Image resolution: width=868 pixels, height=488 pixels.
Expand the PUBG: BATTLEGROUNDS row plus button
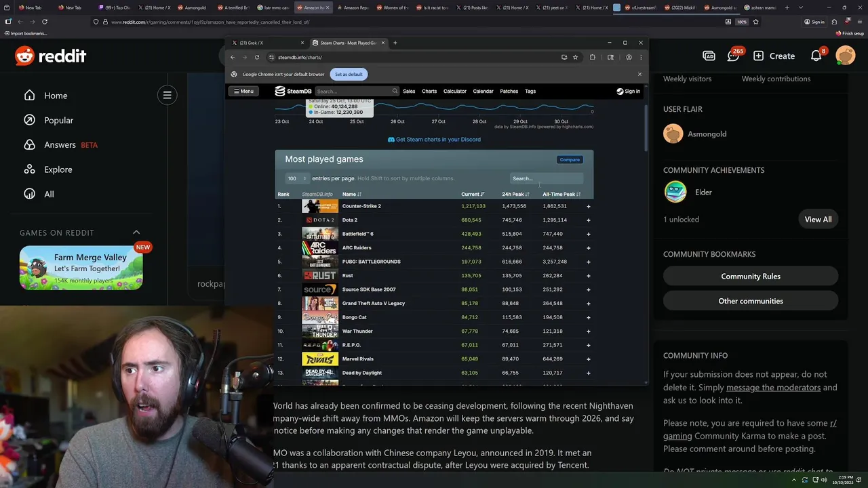588,262
